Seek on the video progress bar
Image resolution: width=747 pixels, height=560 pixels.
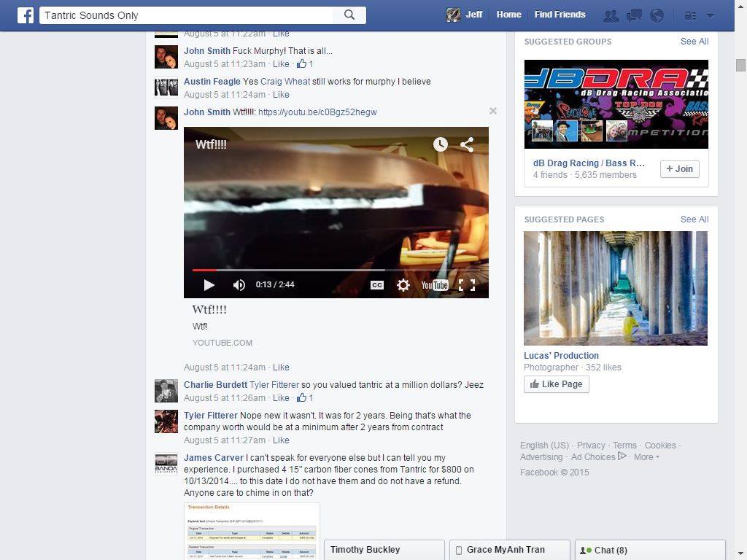[335, 270]
